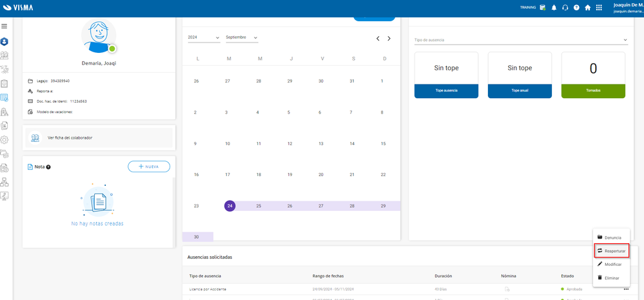Select day 13 on the calendar
The image size is (644, 300).
(321, 144)
